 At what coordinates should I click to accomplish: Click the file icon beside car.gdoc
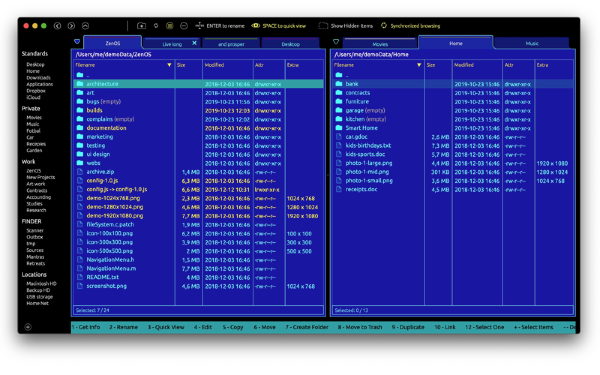click(x=339, y=136)
